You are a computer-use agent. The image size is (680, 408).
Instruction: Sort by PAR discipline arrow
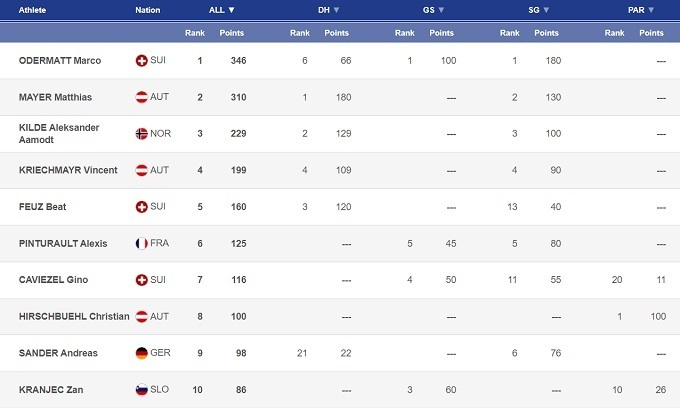pyautogui.click(x=651, y=10)
